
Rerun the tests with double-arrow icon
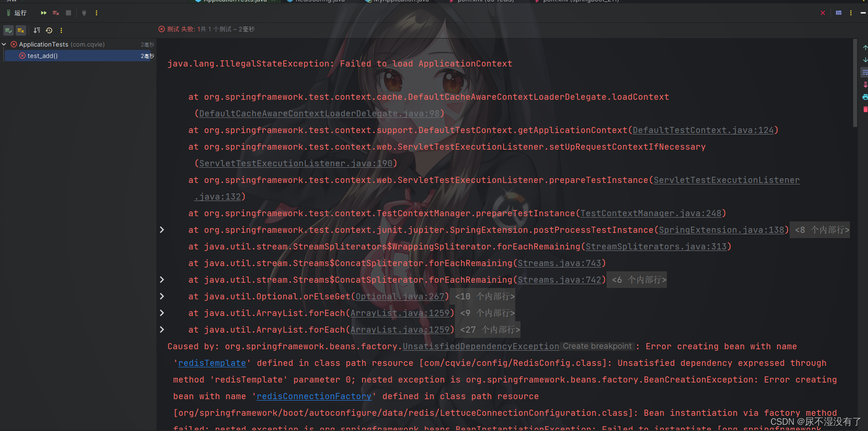(44, 13)
